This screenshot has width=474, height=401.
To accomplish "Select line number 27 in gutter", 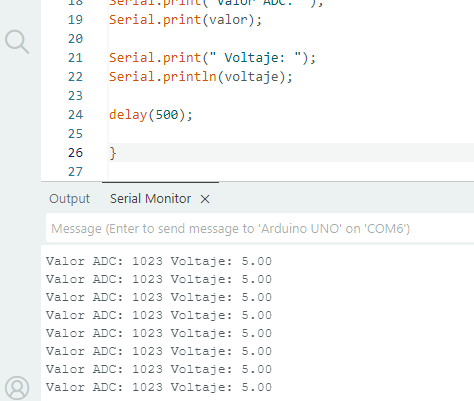I will pos(75,172).
